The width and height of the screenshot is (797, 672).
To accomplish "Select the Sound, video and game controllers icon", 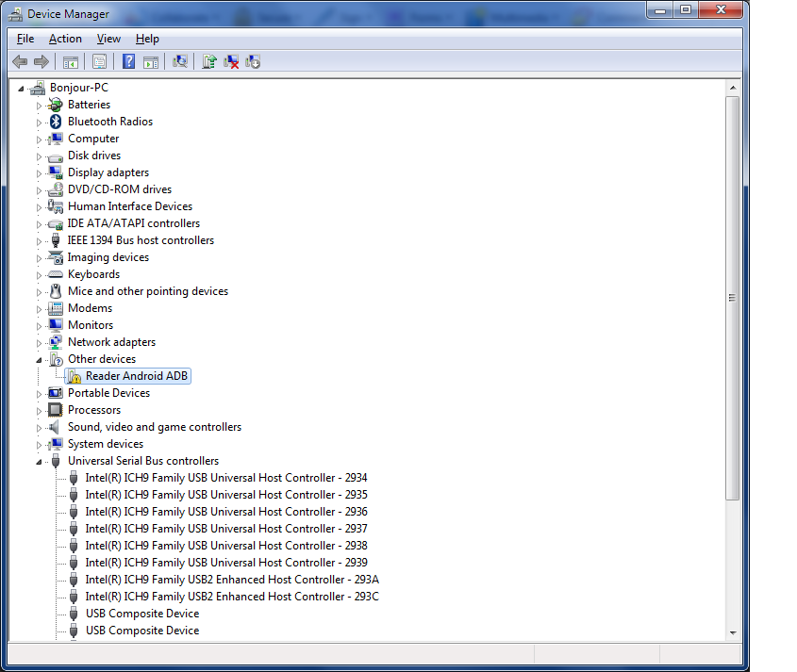I will (x=54, y=427).
